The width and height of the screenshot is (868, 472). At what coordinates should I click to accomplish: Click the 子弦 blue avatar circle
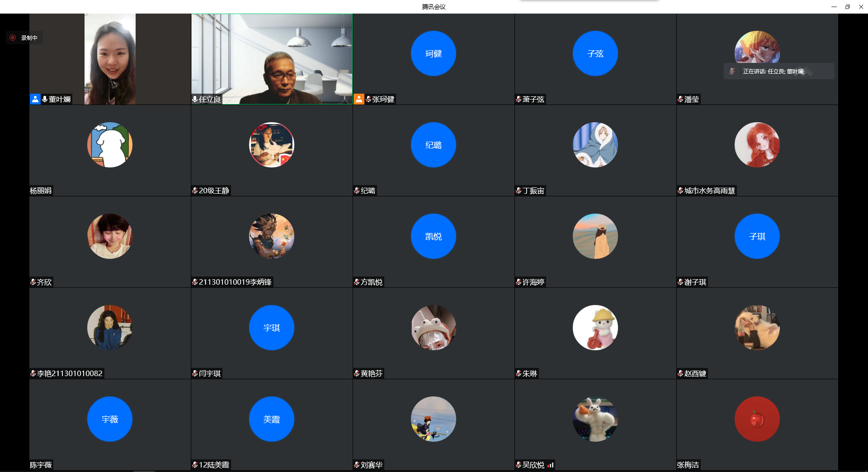pos(595,53)
